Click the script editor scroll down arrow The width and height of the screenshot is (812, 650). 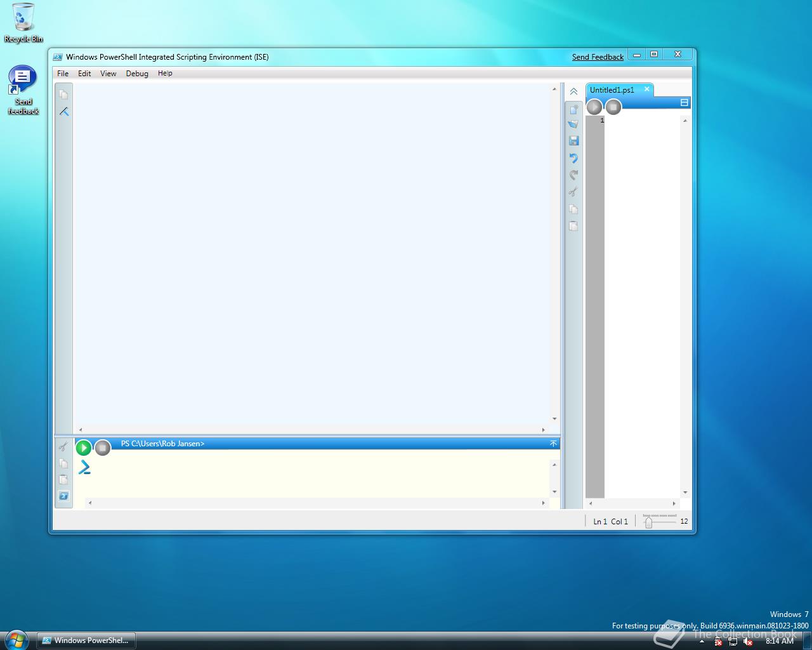point(685,493)
